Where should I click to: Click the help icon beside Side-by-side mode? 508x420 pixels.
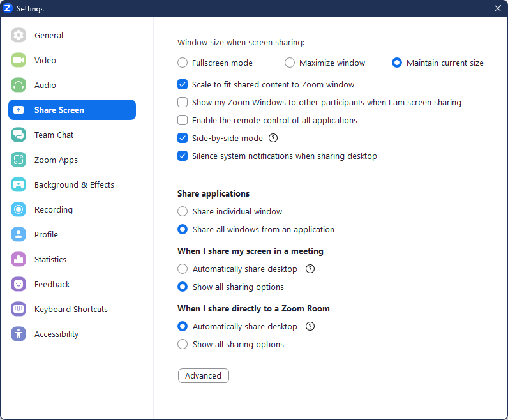[273, 138]
